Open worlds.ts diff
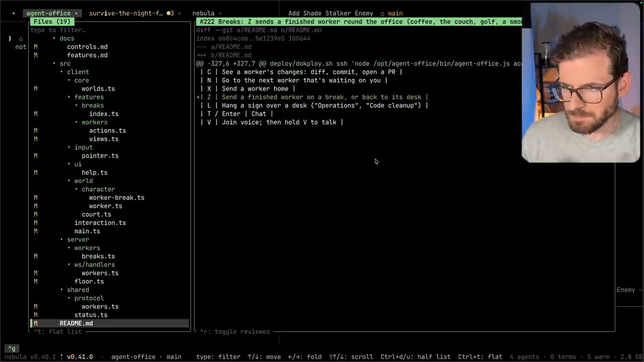The width and height of the screenshot is (644, 362). [98, 89]
